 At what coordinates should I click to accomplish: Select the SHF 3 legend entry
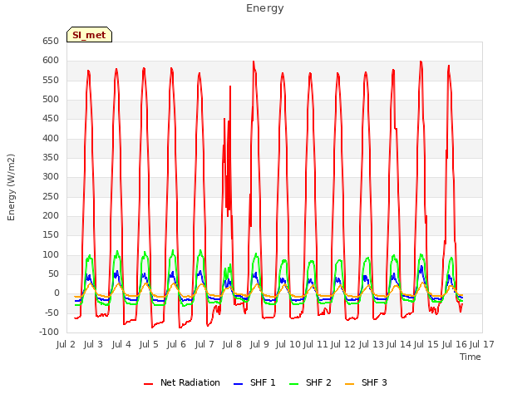366,382
